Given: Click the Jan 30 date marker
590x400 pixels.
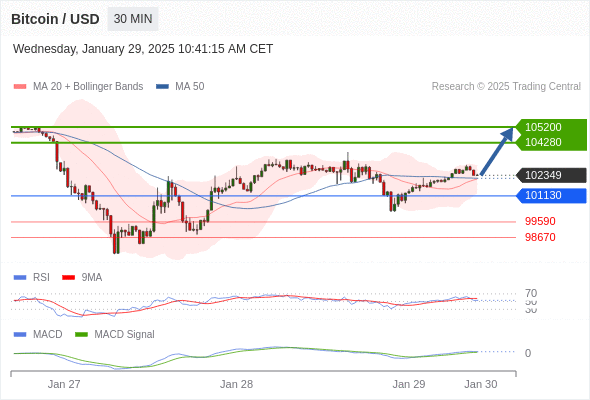Looking at the screenshot, I should point(481,384).
